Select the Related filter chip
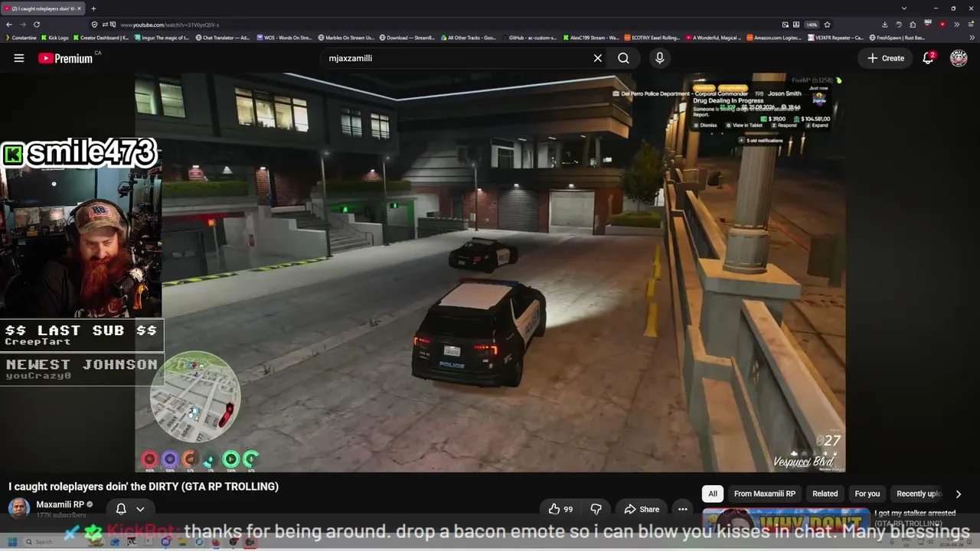The height and width of the screenshot is (551, 980). [825, 494]
